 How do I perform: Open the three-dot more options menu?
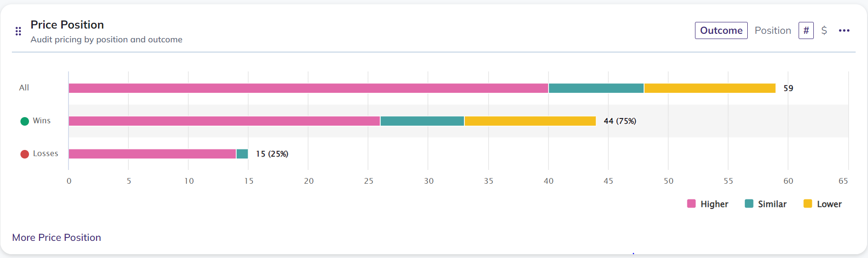tap(844, 30)
